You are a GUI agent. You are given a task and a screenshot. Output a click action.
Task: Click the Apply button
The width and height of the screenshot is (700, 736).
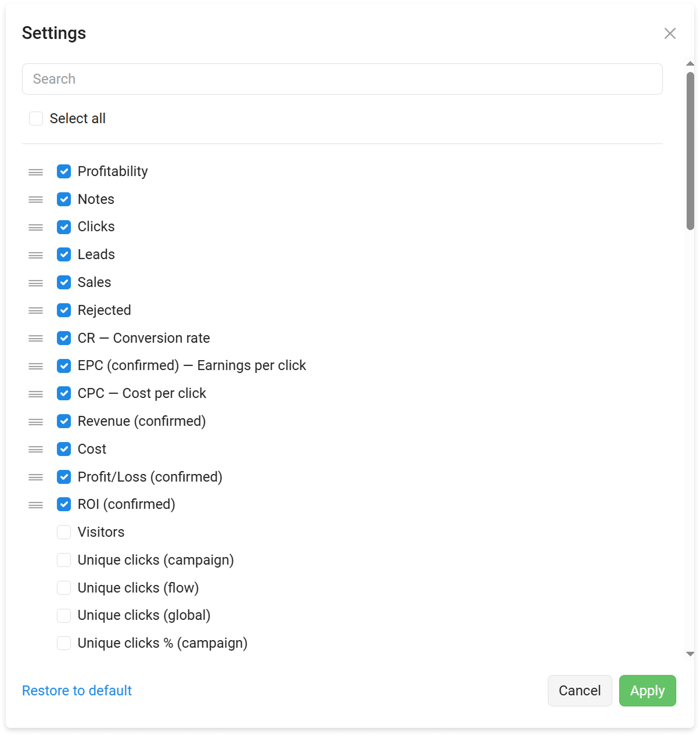[647, 691]
